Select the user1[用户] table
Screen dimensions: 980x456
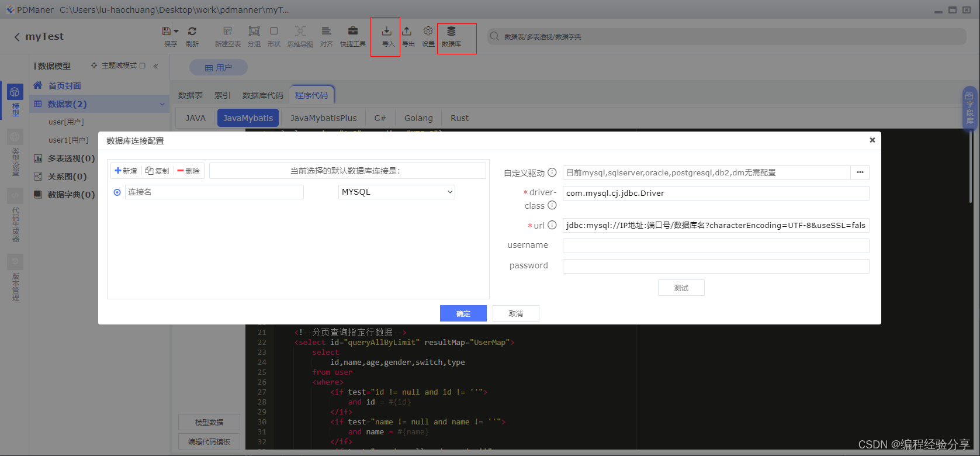pos(68,140)
